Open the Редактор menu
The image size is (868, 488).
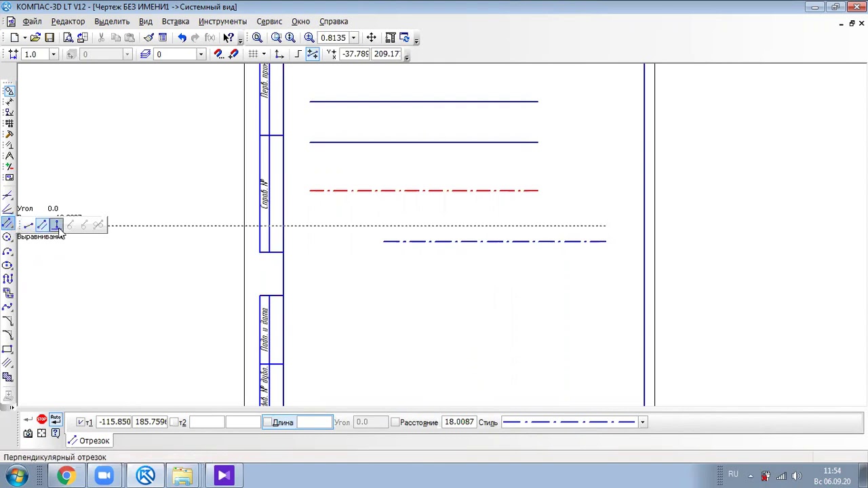coord(68,21)
